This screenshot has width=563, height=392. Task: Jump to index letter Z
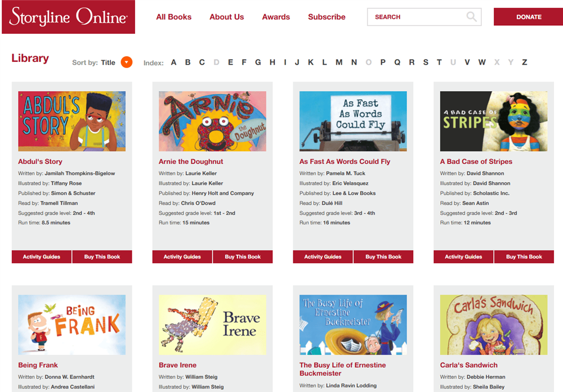[x=525, y=62]
